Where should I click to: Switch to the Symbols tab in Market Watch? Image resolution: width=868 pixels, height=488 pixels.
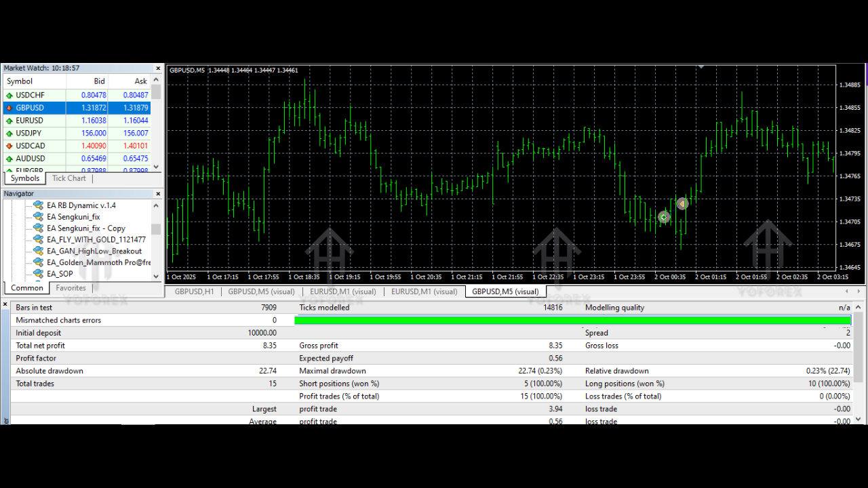click(24, 178)
